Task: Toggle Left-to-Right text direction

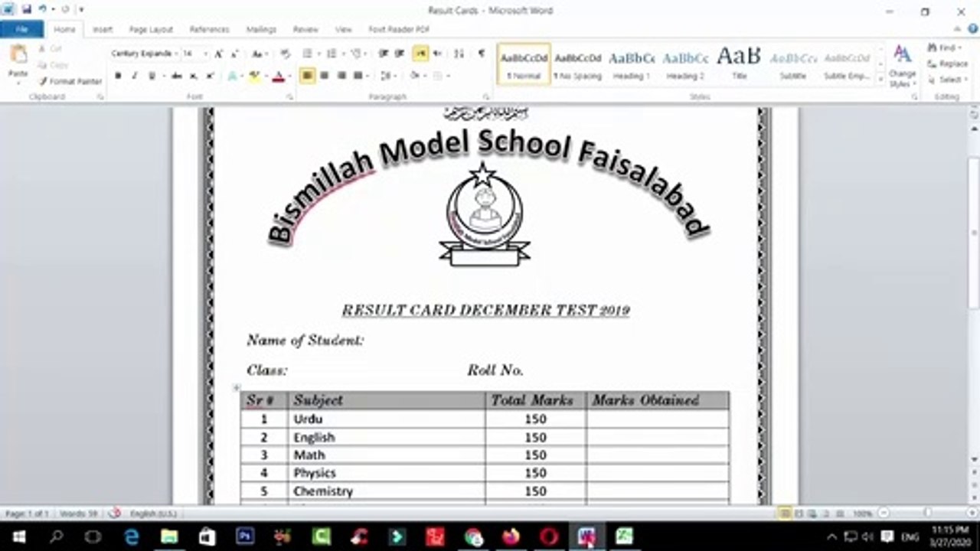Action: (x=420, y=54)
